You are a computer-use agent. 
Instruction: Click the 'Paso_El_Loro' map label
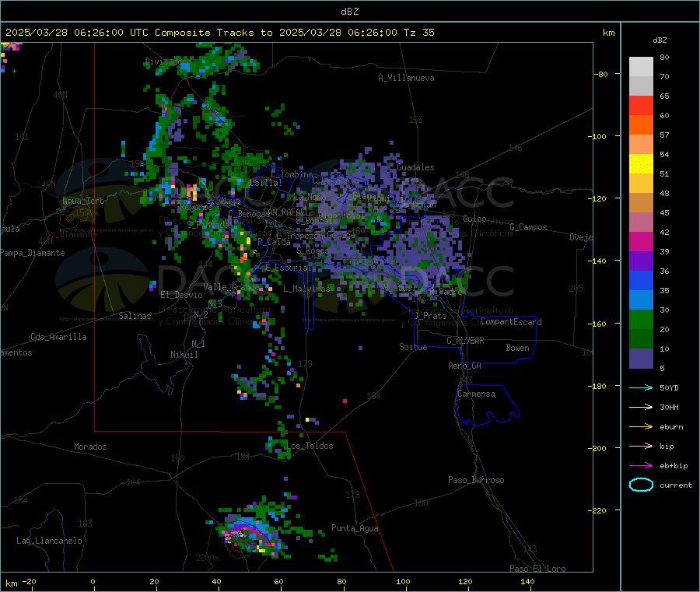pyautogui.click(x=537, y=569)
